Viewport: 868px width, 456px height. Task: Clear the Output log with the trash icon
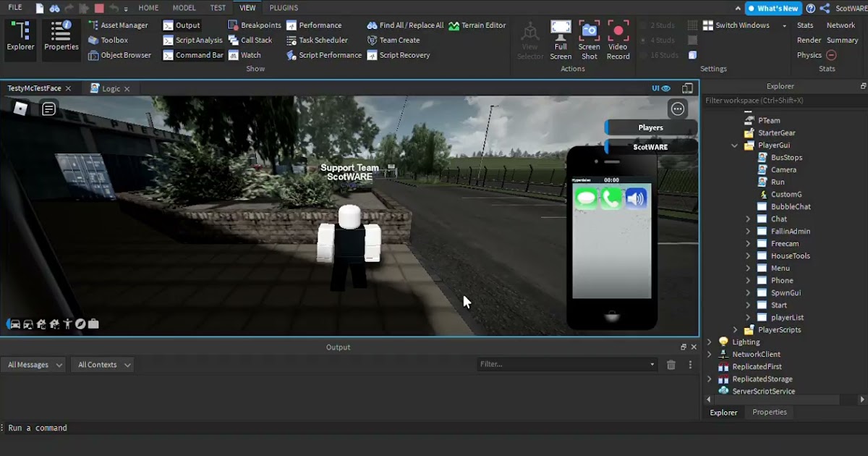tap(671, 364)
